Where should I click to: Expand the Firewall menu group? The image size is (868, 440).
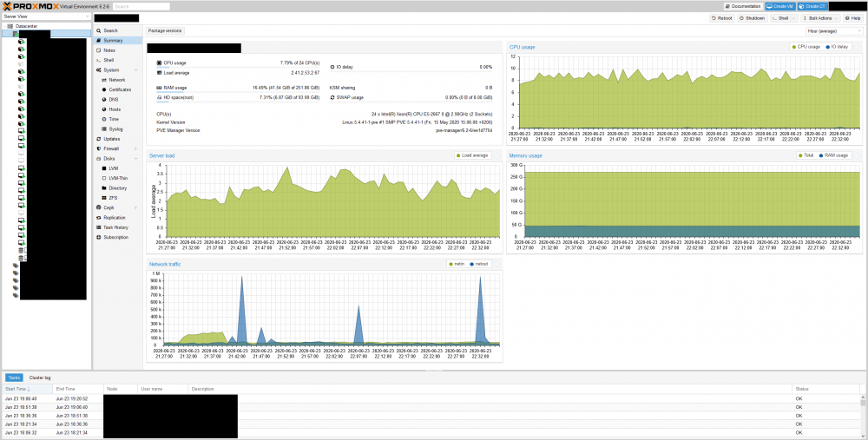[x=136, y=149]
